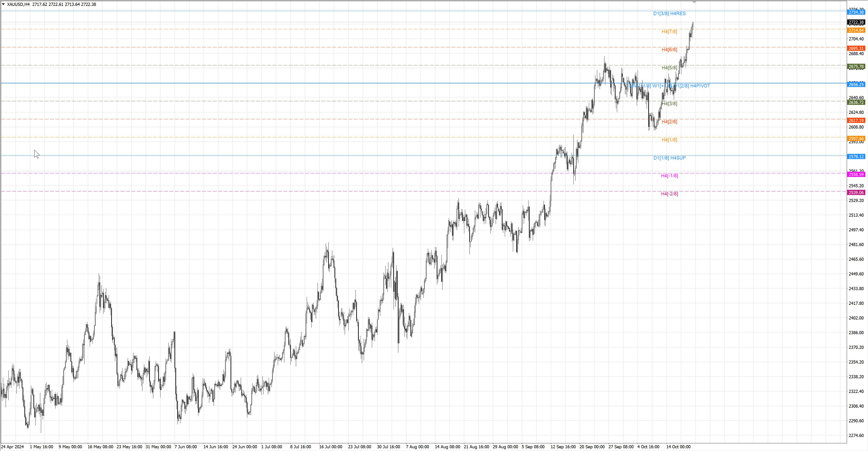
Task: Click the H4[-1/8] magenta label
Action: (669, 176)
